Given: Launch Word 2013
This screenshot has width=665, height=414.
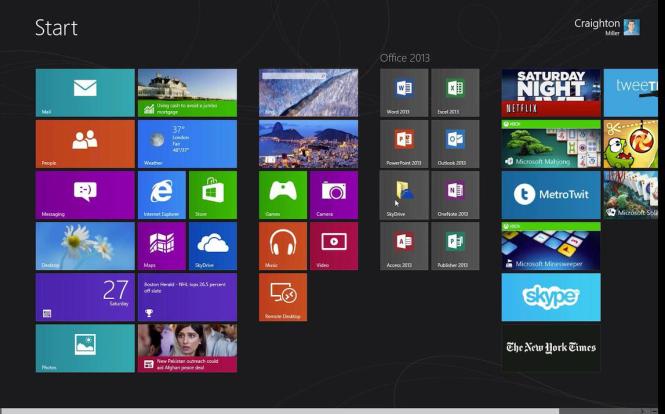Looking at the screenshot, I should 404,93.
